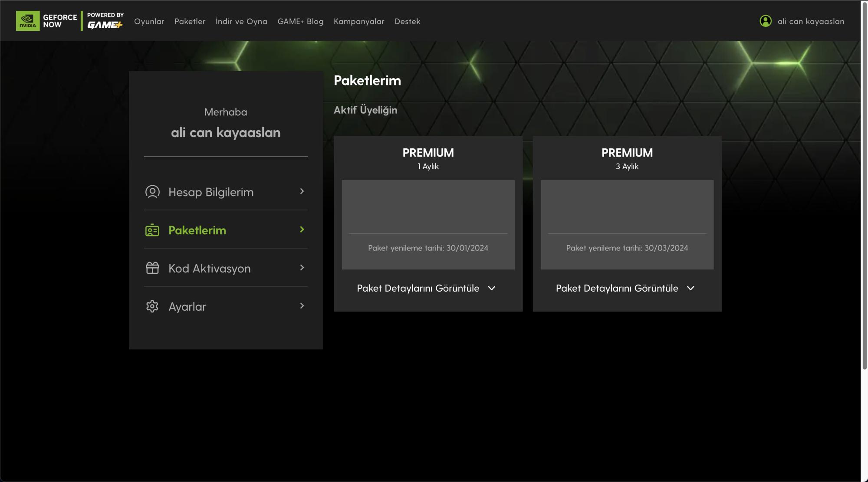Click ali can kayaaslan username in header
This screenshot has width=868, height=482.
tap(811, 21)
